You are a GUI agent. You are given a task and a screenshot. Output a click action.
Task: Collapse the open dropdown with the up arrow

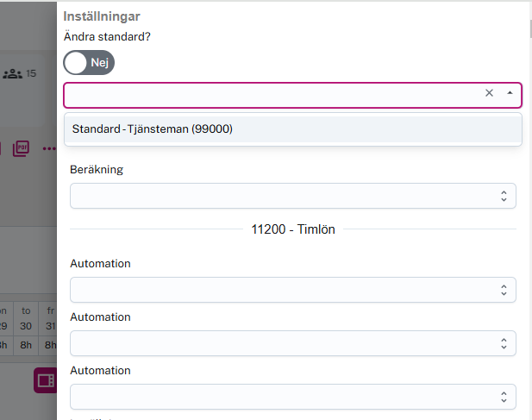coord(510,92)
